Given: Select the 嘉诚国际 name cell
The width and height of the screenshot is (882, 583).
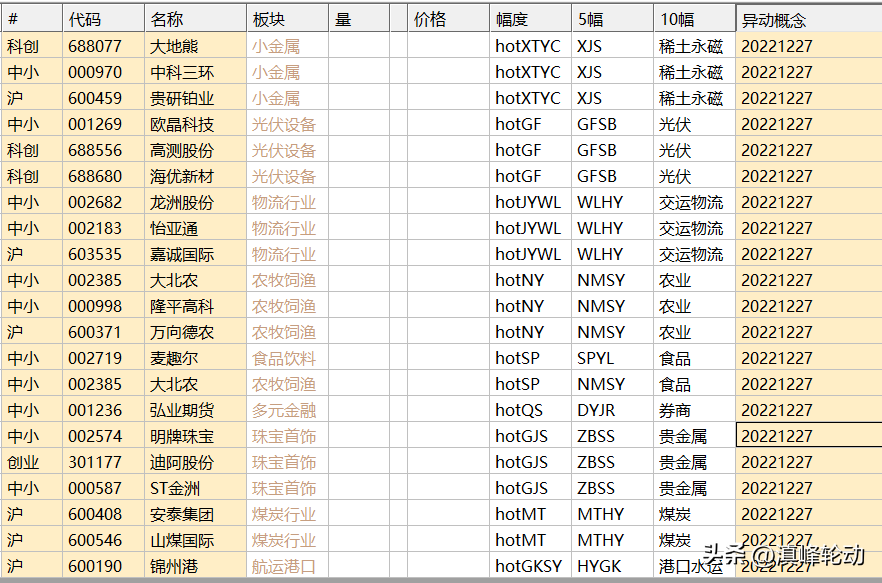Looking at the screenshot, I should coord(195,254).
